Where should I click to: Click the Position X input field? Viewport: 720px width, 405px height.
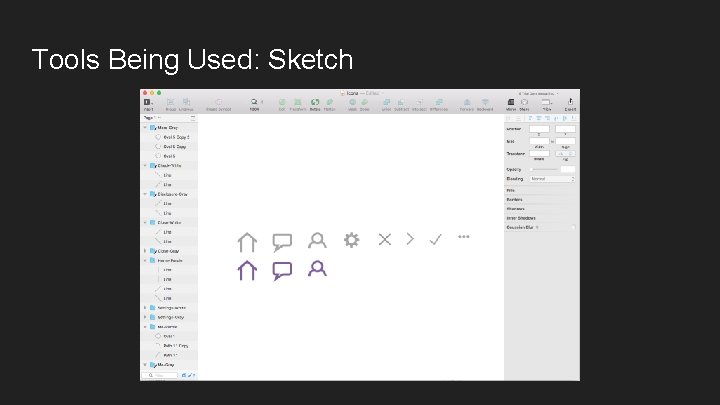[x=539, y=129]
